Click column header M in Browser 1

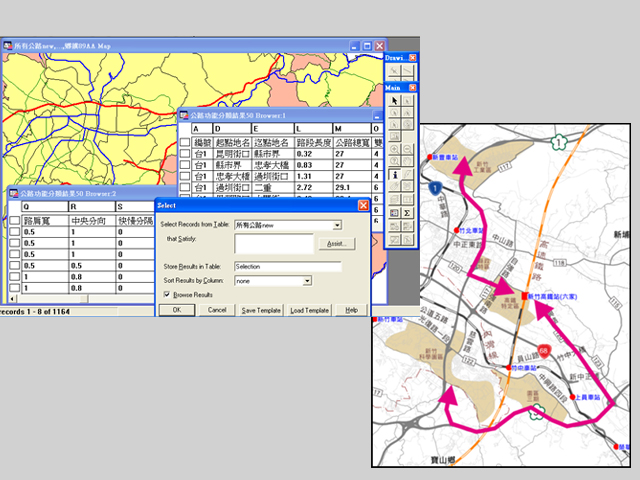tap(351, 129)
